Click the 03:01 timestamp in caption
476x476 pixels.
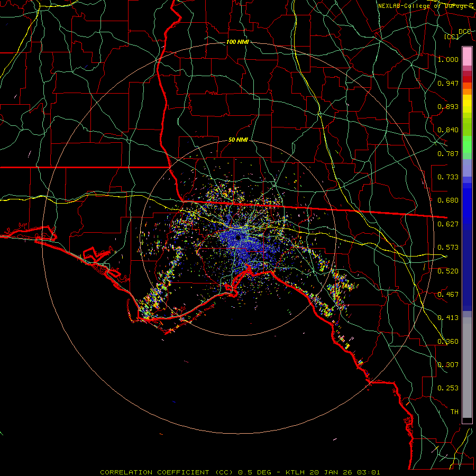(368, 472)
